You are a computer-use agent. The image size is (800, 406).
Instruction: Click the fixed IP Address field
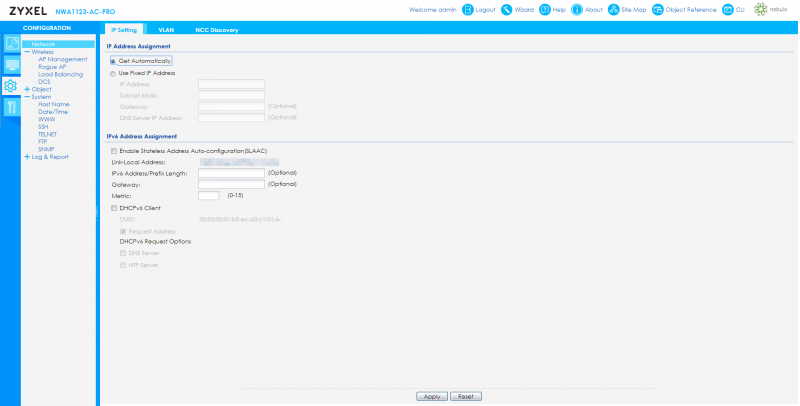(x=231, y=84)
